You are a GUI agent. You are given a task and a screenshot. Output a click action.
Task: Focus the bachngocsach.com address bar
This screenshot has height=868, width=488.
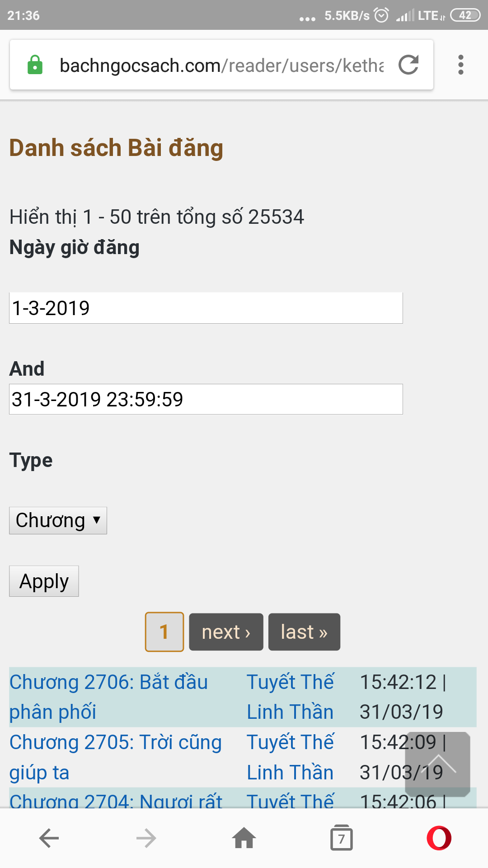[221, 66]
